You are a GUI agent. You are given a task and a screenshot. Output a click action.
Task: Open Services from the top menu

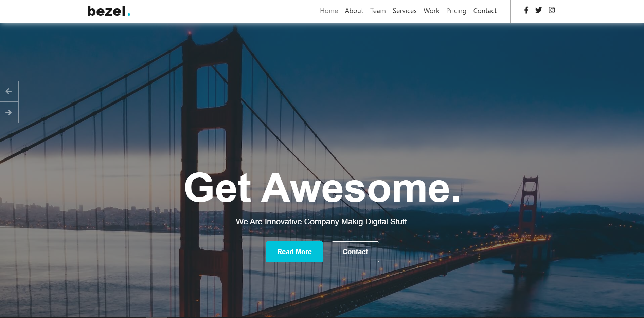tap(405, 11)
